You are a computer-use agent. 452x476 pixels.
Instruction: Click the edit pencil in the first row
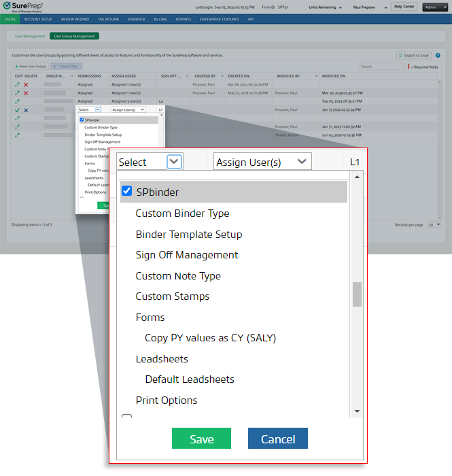tap(17, 84)
